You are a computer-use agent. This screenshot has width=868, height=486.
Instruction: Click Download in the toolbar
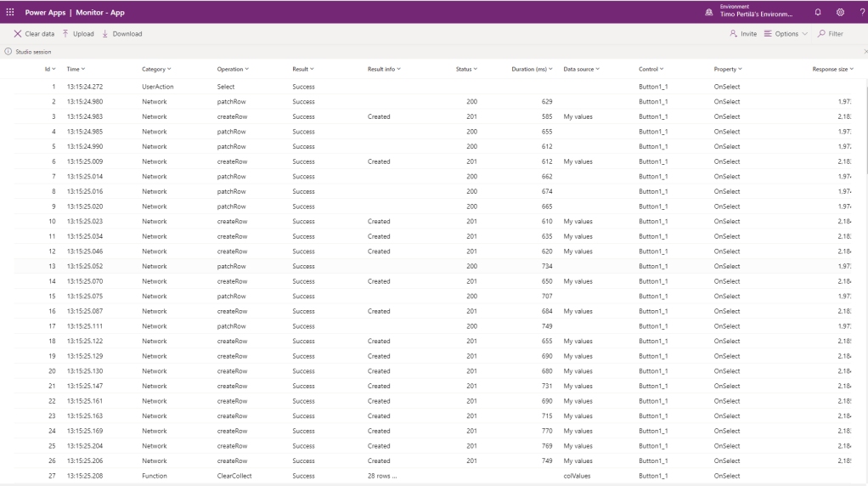coord(122,34)
